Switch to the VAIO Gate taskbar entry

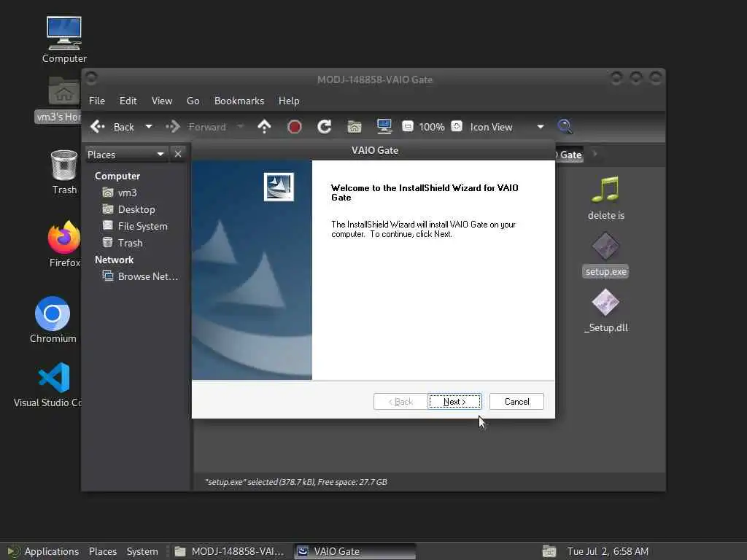(x=355, y=551)
